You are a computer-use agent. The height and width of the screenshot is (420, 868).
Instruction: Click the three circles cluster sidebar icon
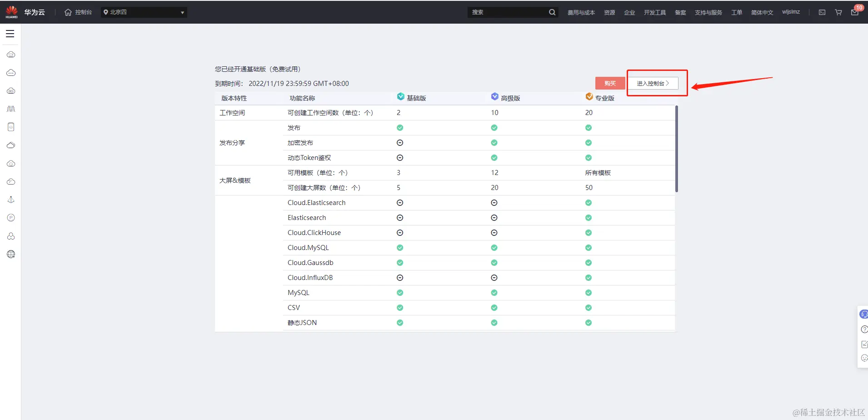coord(11,236)
